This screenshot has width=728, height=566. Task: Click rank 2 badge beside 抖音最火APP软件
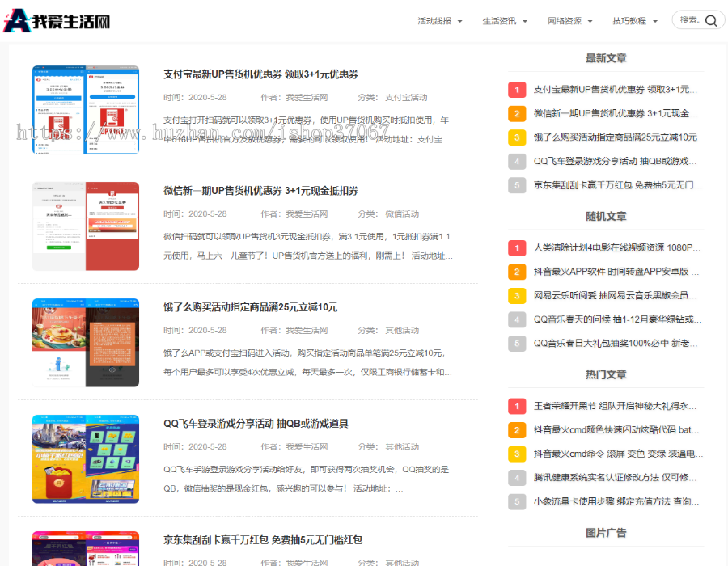pyautogui.click(x=517, y=272)
